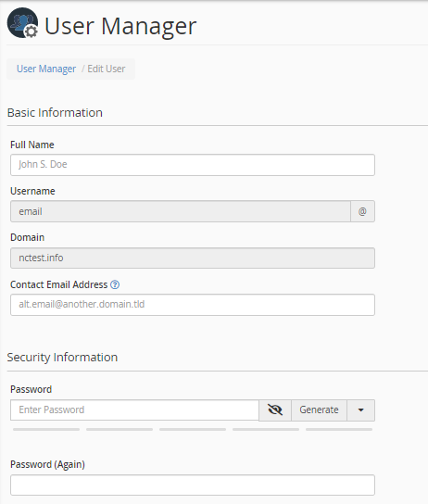Click the User Manager logo icon

pyautogui.click(x=22, y=23)
